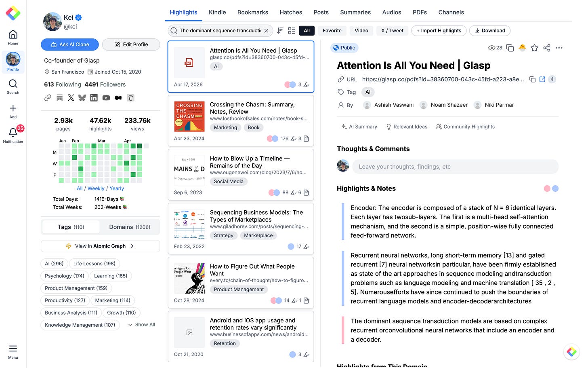Open the Domains tab
Image resolution: width=588 pixels, height=368 pixels.
click(130, 227)
